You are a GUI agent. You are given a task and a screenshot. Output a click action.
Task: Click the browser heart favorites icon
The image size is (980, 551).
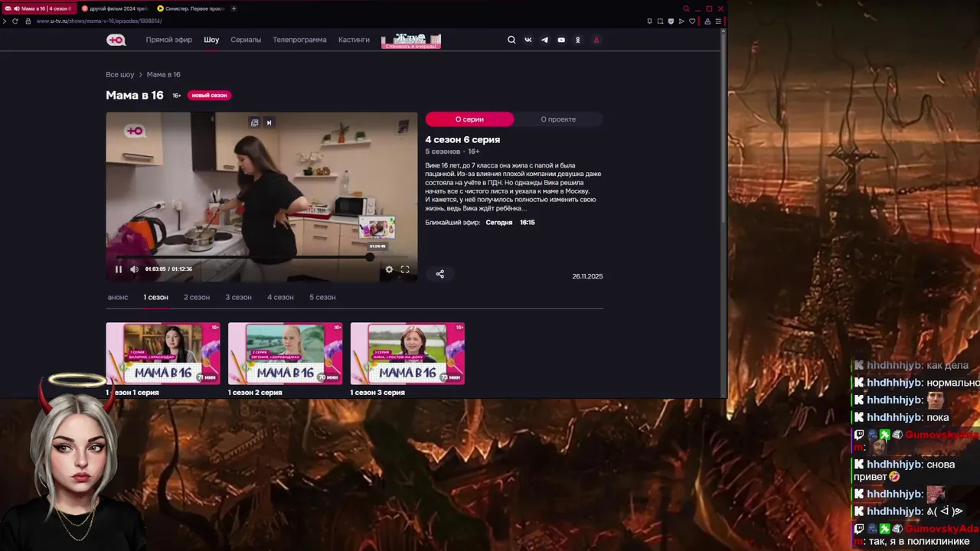tap(692, 21)
